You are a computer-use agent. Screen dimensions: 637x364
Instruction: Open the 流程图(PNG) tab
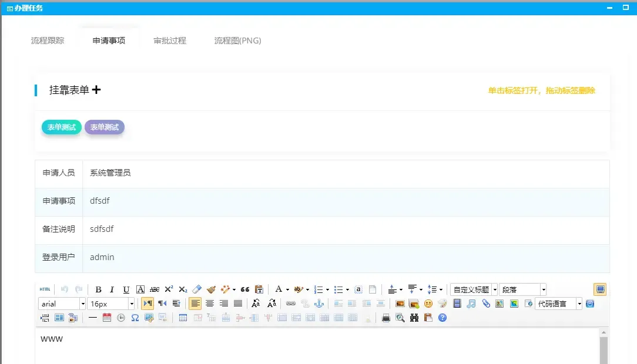(x=237, y=41)
